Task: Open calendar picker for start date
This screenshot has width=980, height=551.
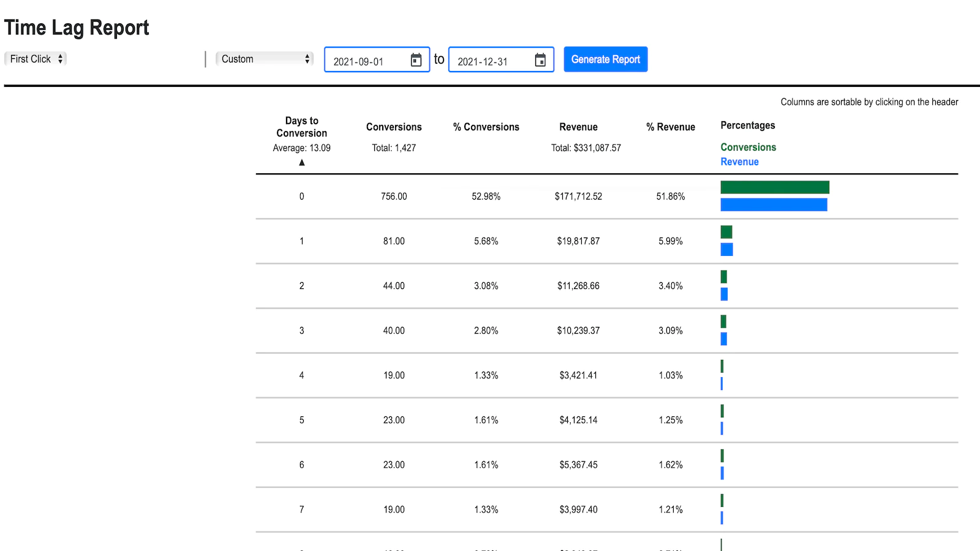Action: tap(416, 60)
